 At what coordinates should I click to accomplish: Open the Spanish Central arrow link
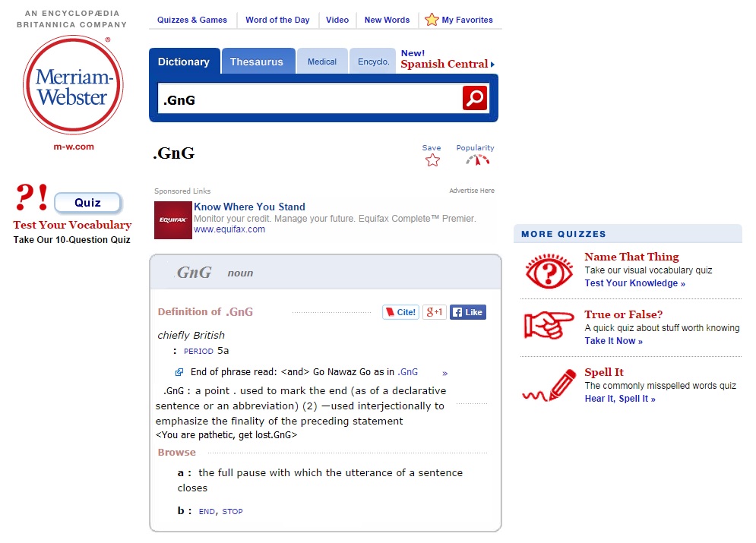(x=492, y=65)
